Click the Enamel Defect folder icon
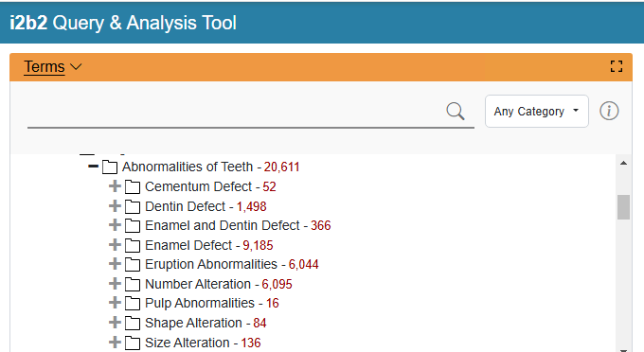This screenshot has width=644, height=352. click(133, 245)
